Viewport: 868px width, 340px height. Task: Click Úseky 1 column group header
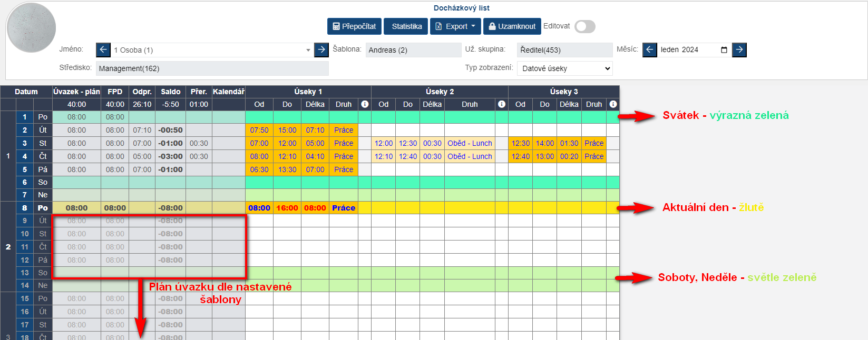(x=308, y=92)
